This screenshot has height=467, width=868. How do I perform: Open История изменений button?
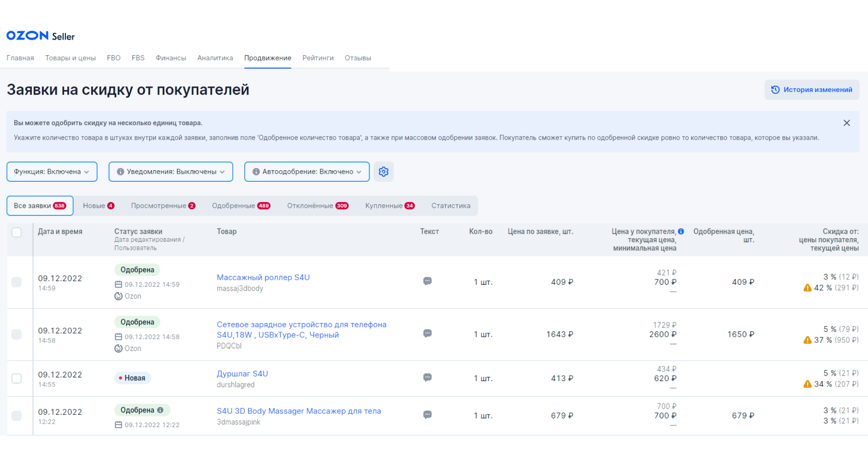coord(812,90)
